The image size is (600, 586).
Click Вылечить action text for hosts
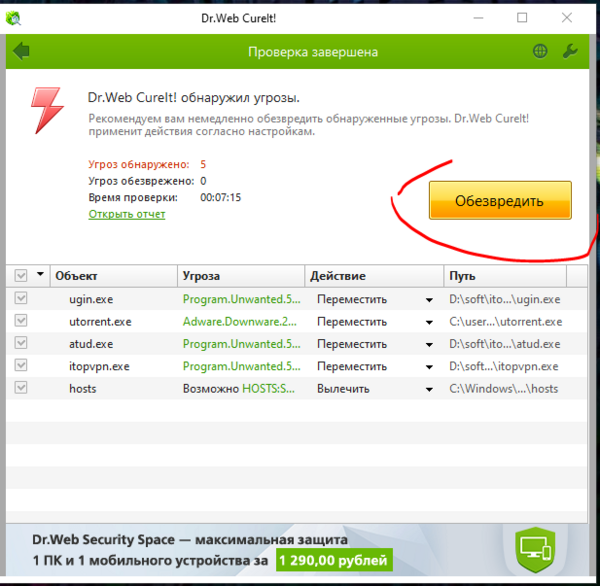[x=343, y=389]
